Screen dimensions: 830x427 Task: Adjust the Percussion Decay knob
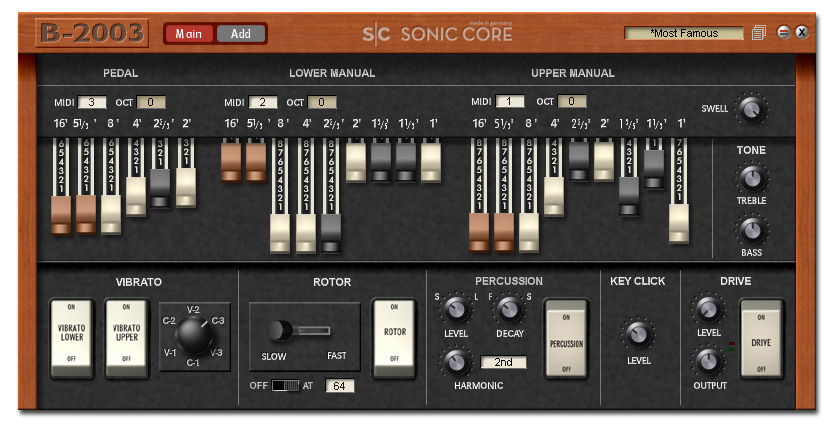click(510, 310)
